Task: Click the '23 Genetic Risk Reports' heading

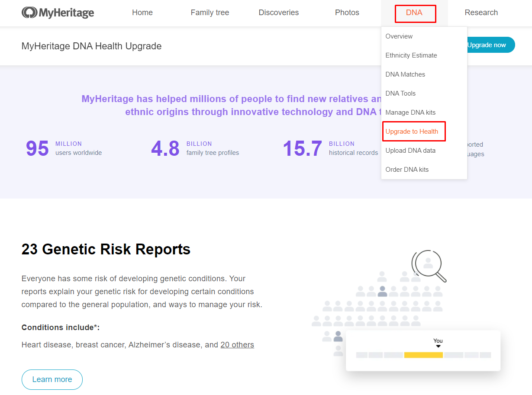Action: click(x=106, y=249)
